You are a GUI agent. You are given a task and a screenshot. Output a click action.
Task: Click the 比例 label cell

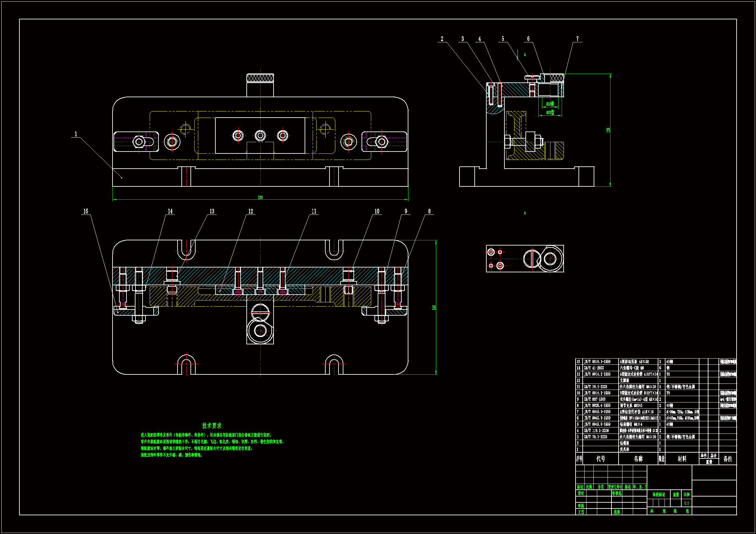point(686,495)
